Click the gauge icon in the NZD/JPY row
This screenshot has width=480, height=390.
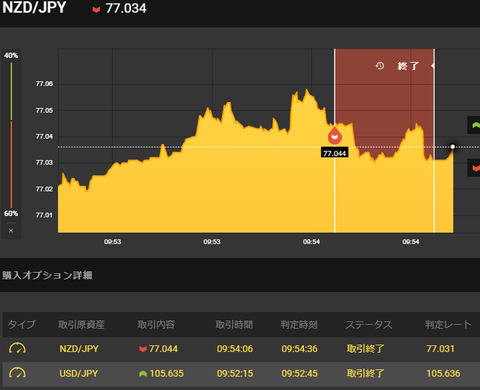pos(17,349)
